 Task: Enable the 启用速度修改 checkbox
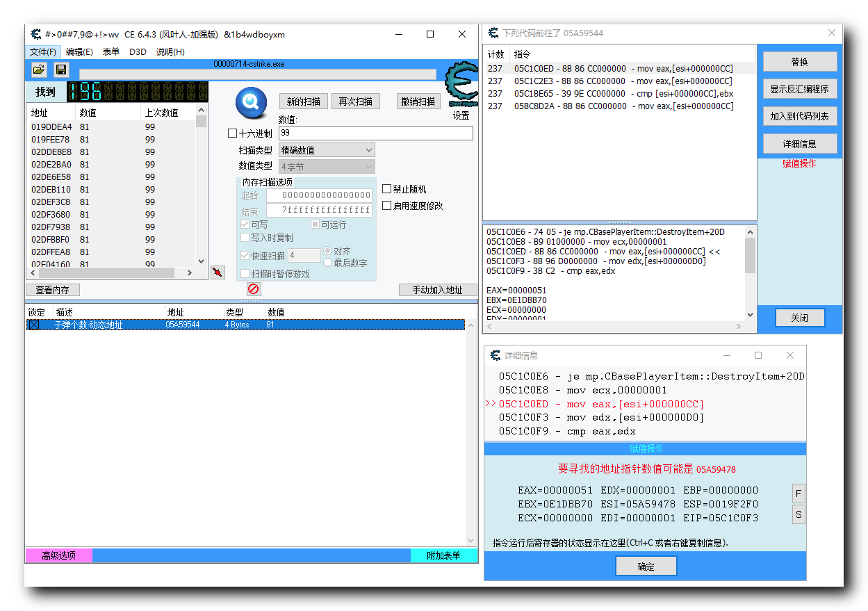click(387, 206)
